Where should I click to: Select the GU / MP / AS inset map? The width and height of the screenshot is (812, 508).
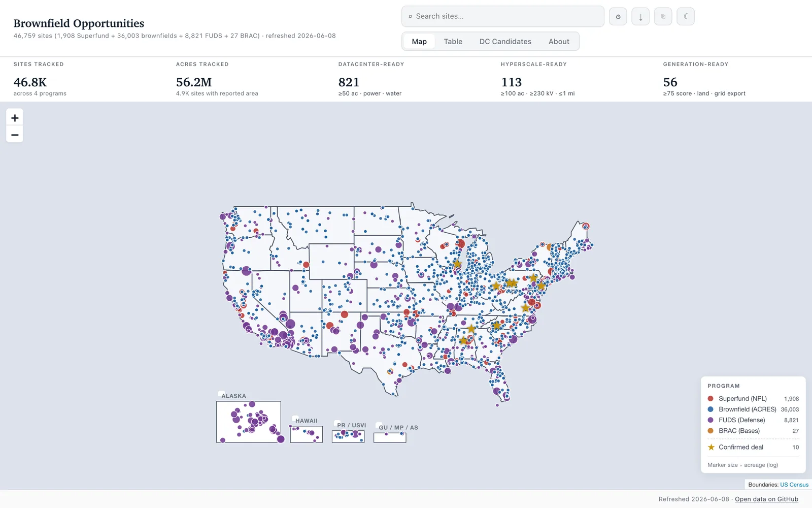[390, 437]
